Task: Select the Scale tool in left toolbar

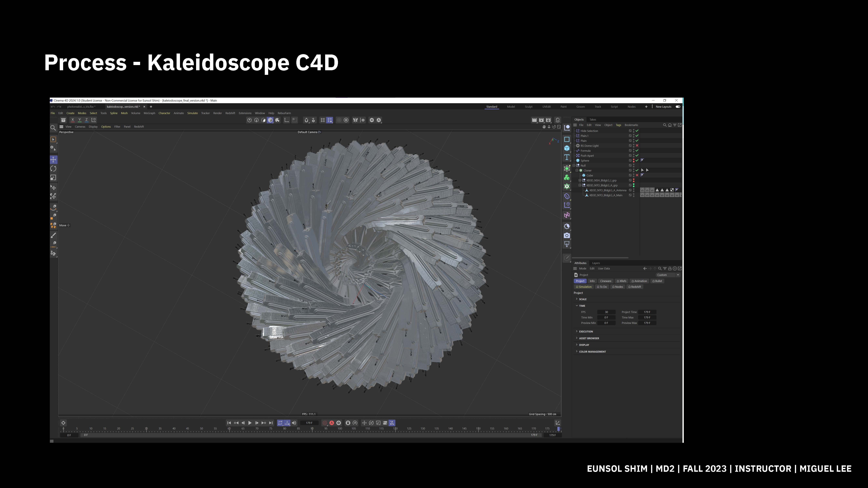Action: 53,178
